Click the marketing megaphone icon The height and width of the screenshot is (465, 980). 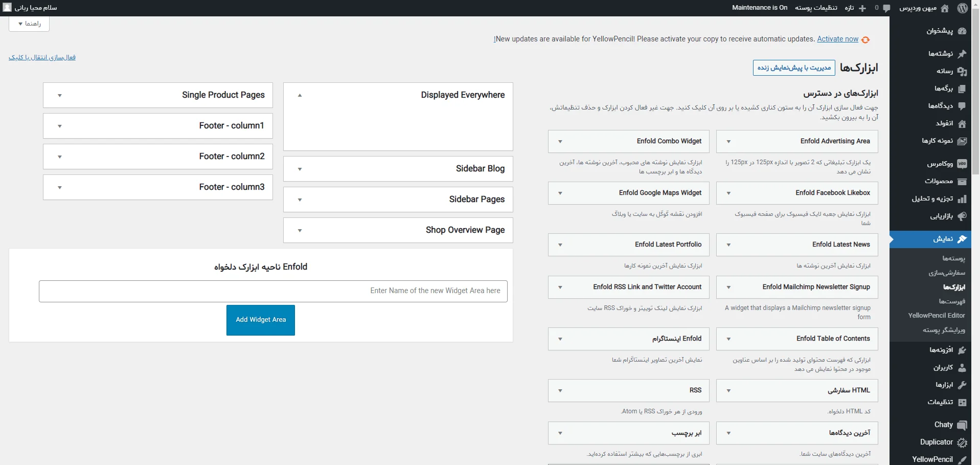click(x=962, y=216)
